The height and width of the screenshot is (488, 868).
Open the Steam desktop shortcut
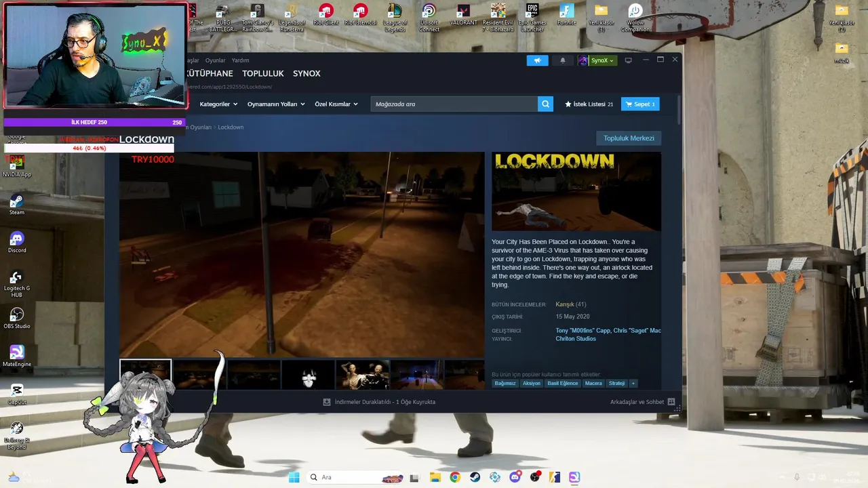pos(16,205)
